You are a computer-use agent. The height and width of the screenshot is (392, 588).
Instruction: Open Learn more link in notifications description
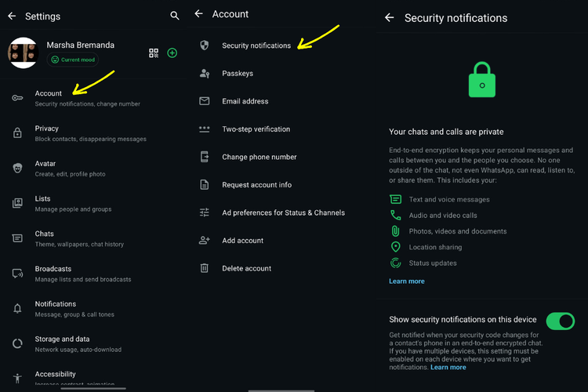click(448, 367)
